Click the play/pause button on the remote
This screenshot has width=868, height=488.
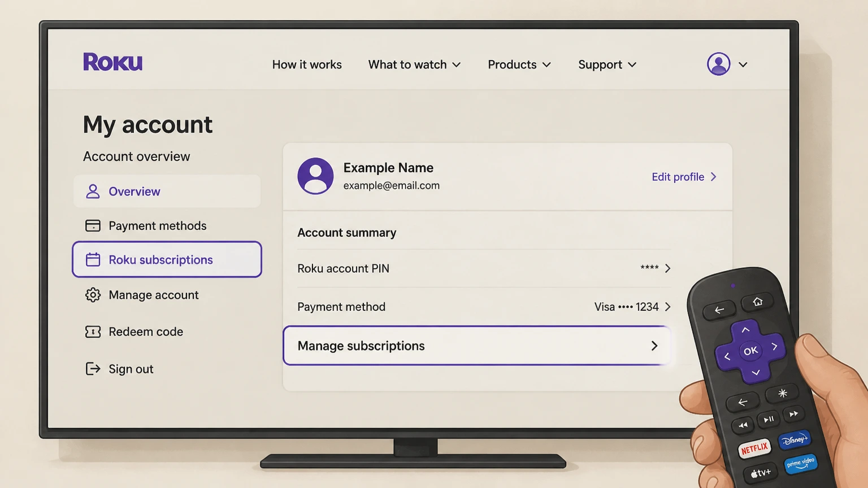click(769, 419)
